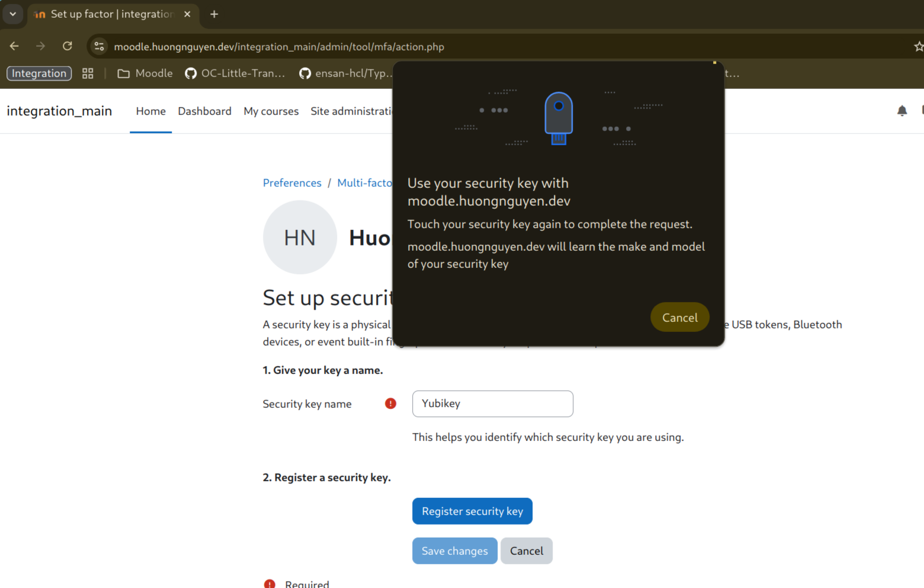Bookmark this page with star icon
Screen dimensions: 924x588
pos(919,46)
